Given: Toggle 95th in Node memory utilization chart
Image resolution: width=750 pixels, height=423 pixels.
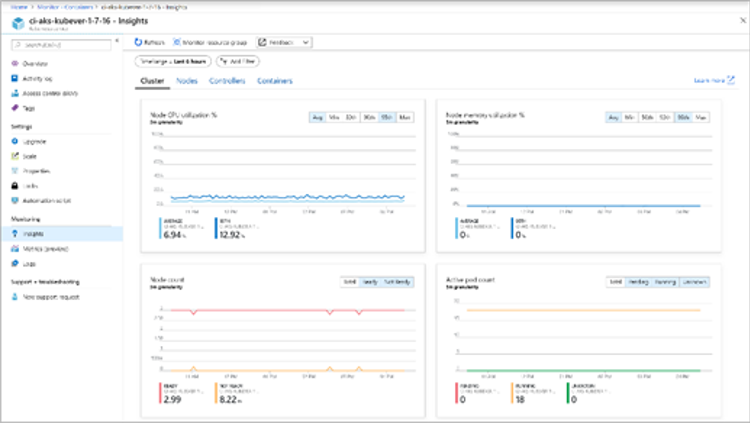Looking at the screenshot, I should 684,117.
